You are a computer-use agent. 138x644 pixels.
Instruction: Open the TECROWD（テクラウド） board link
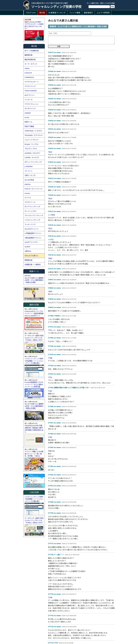(34, 135)
